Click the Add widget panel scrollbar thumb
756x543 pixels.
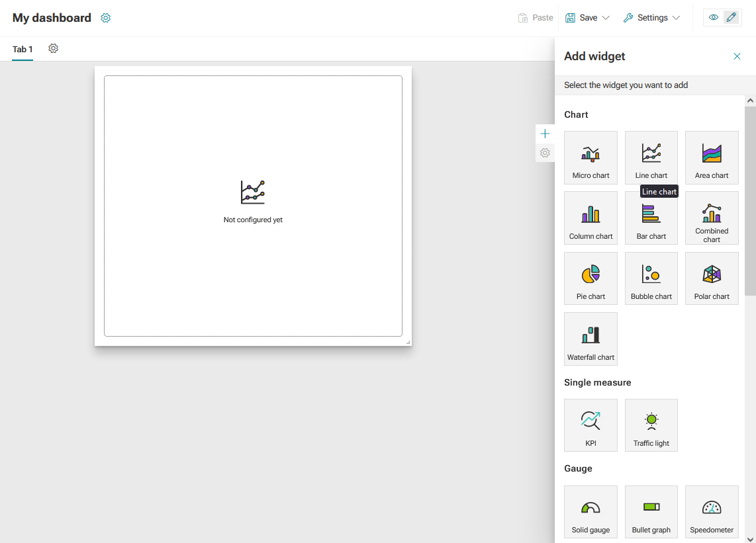(x=750, y=201)
